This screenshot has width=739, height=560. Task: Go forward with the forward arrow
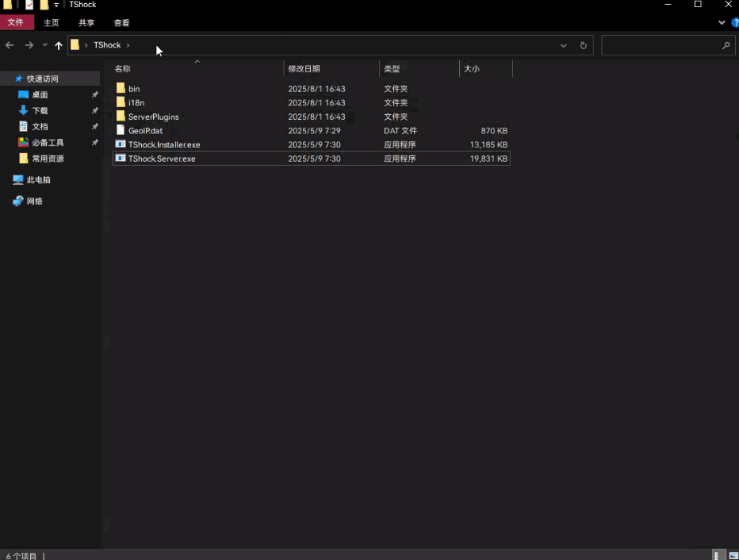click(x=29, y=45)
